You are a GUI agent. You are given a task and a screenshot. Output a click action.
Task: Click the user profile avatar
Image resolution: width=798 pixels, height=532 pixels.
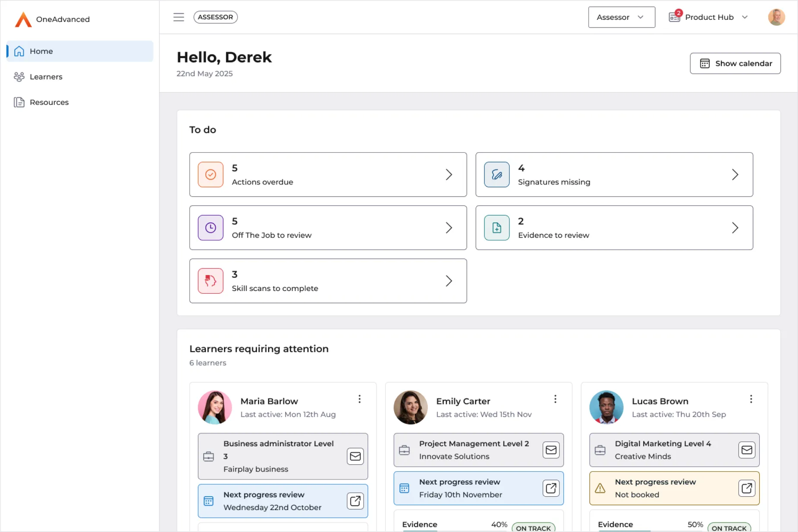pos(776,17)
